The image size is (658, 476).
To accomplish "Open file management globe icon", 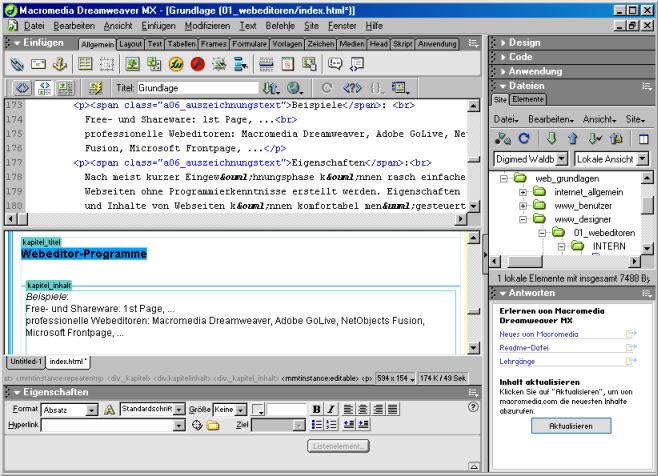I will click(x=295, y=88).
